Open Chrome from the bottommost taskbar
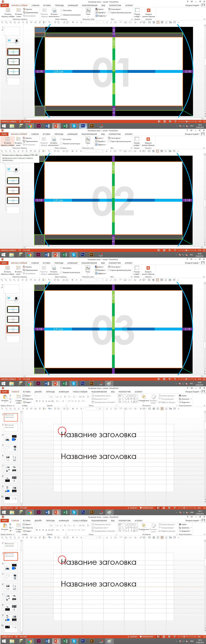Viewport: 206px width, 644px height. pyautogui.click(x=30, y=641)
